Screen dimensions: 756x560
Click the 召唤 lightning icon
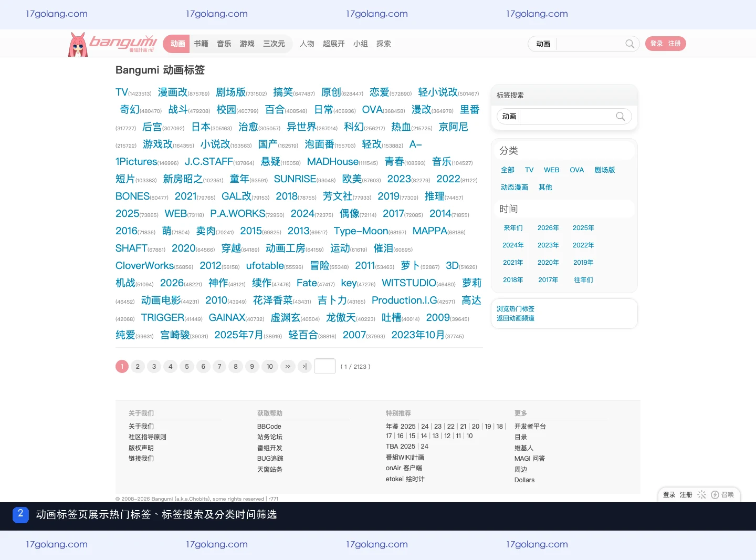pyautogui.click(x=715, y=495)
